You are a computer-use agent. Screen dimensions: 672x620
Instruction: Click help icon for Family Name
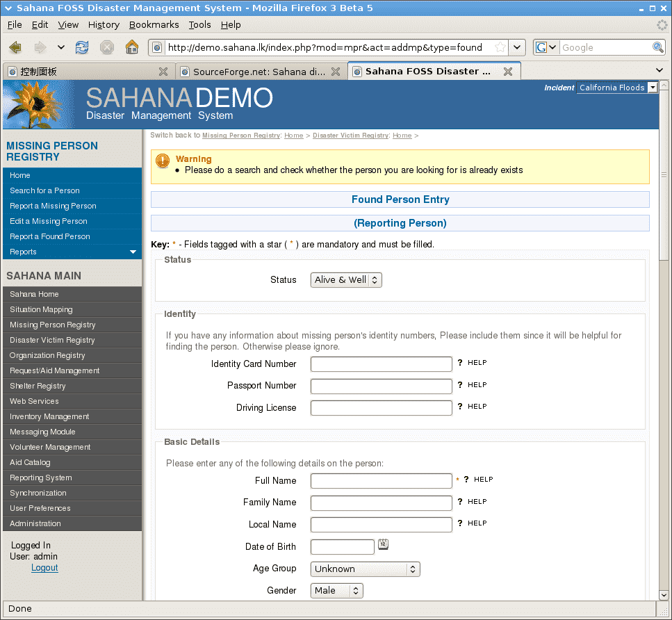[x=472, y=502]
